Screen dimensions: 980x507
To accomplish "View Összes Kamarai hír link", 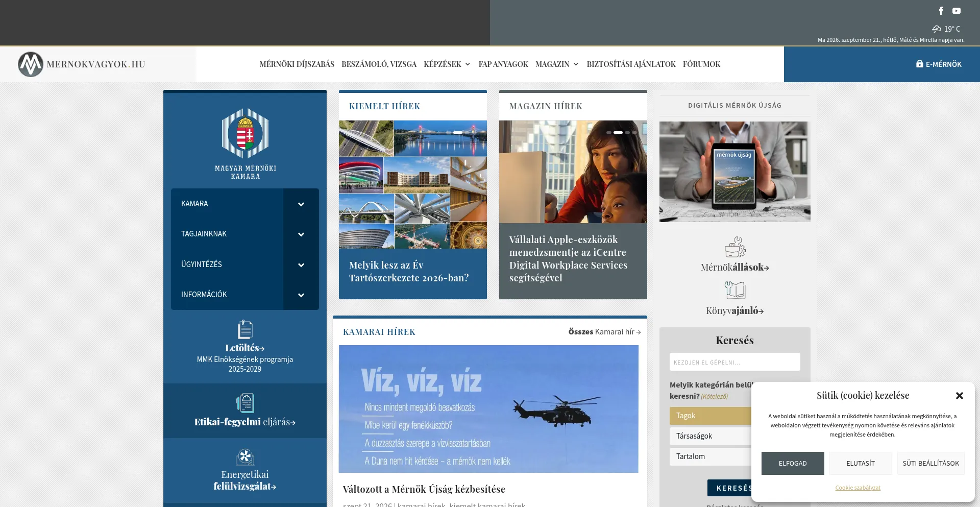I will pyautogui.click(x=605, y=332).
